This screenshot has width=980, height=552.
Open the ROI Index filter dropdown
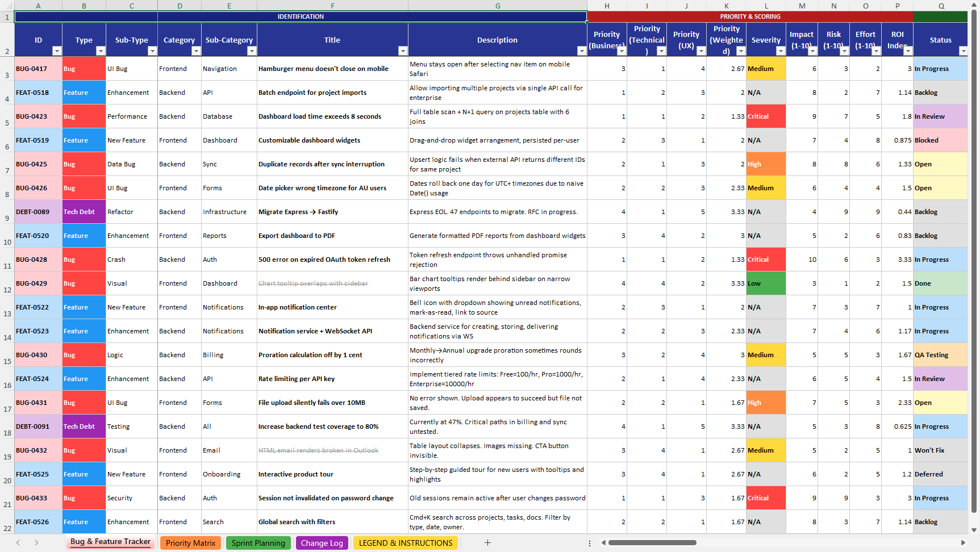[x=908, y=51]
